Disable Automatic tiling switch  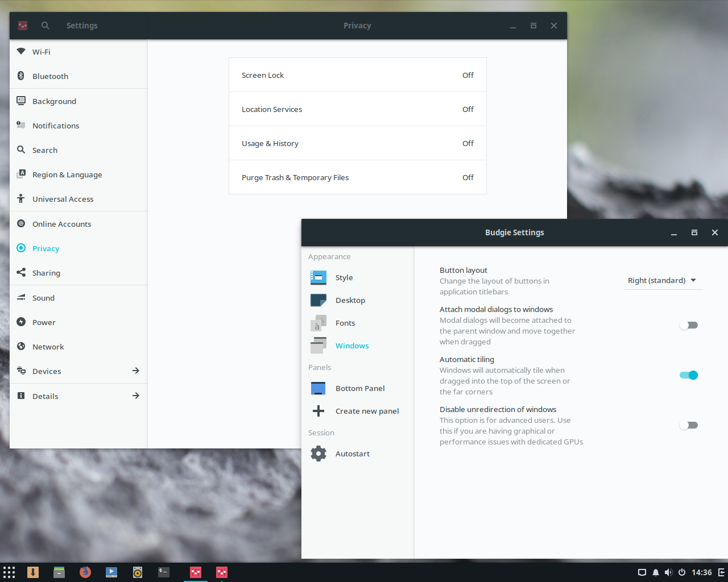[x=689, y=375]
